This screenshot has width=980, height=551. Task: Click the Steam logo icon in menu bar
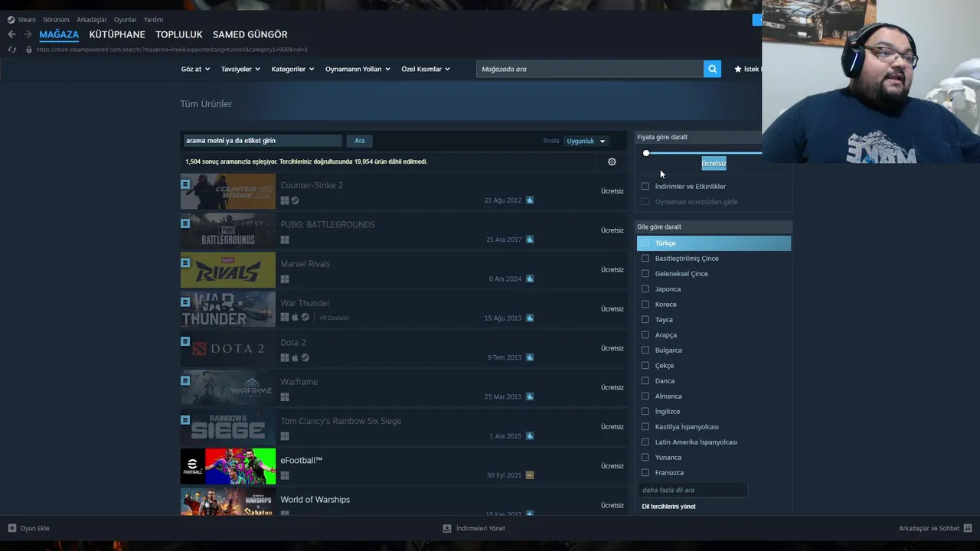pyautogui.click(x=11, y=20)
